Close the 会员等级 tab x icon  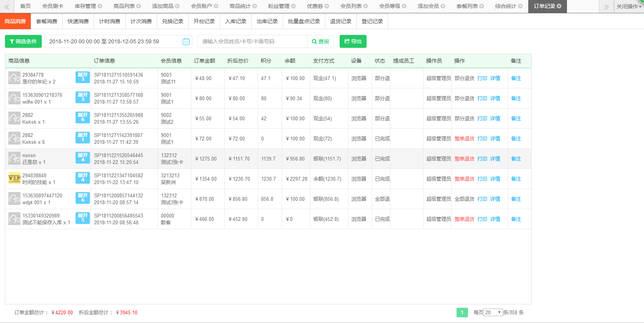404,6
